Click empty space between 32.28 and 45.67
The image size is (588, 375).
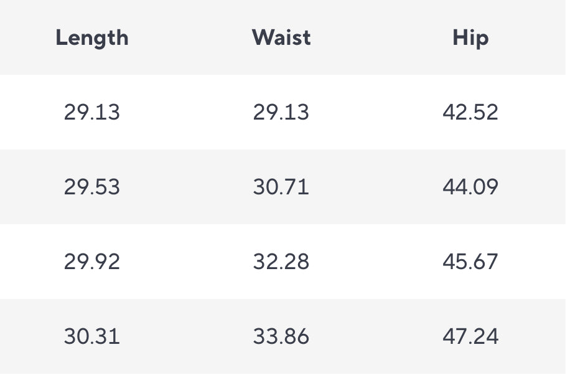click(376, 261)
